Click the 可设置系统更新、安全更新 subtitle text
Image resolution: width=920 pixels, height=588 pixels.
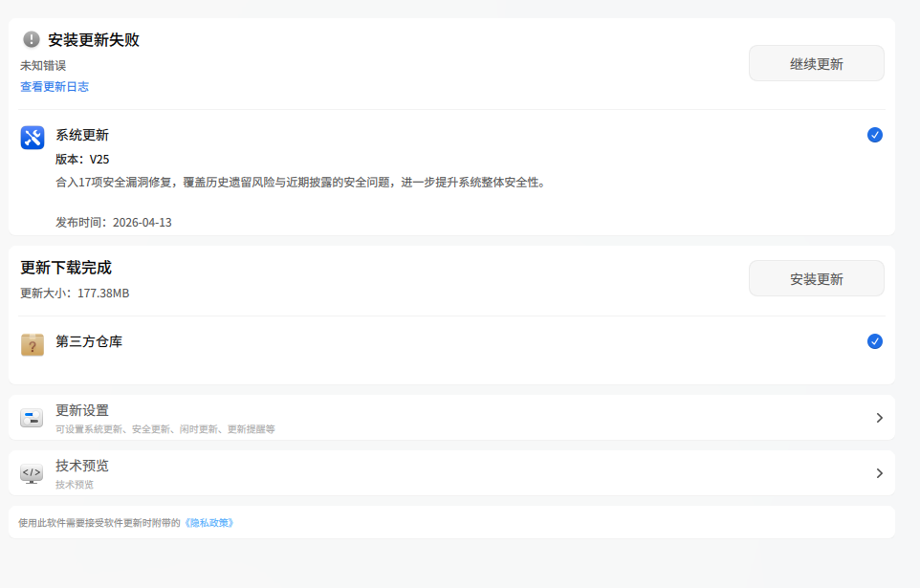point(165,429)
